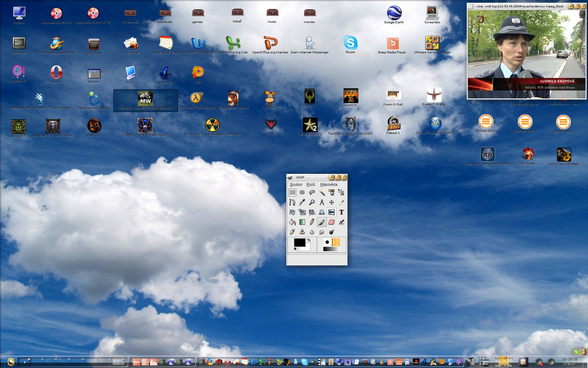Activate the Select by Color tool

click(x=332, y=193)
